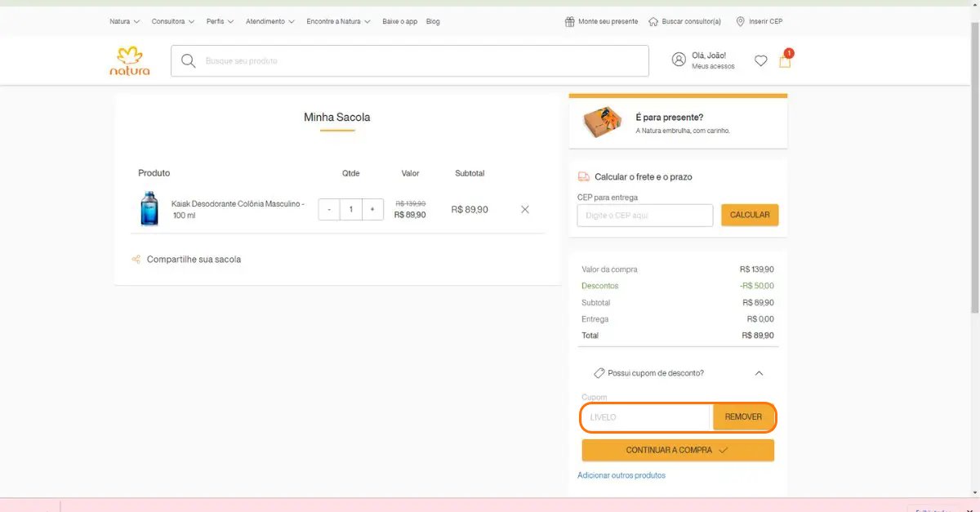Expand the Atendimento menu
This screenshot has height=512, width=980.
click(x=270, y=21)
